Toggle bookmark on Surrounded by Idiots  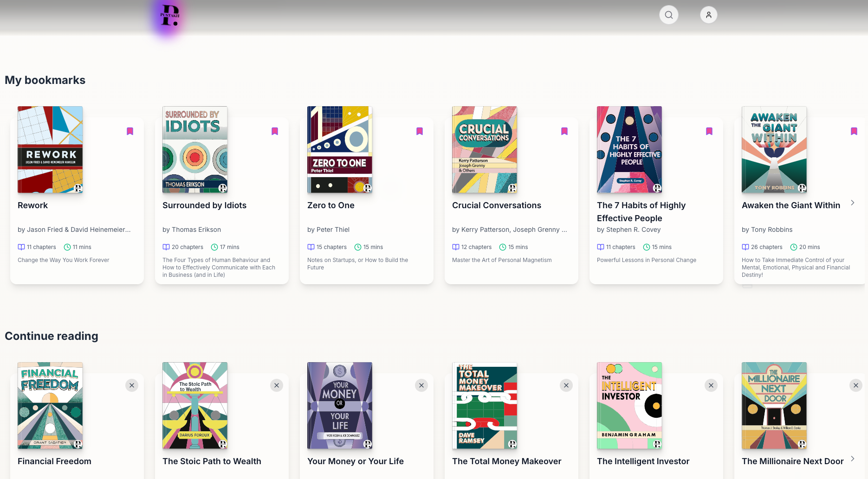275,131
